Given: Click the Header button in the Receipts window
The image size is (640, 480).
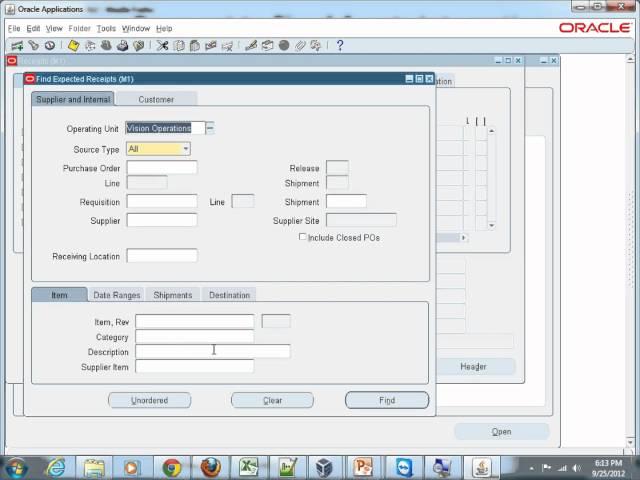Looking at the screenshot, I should point(475,367).
